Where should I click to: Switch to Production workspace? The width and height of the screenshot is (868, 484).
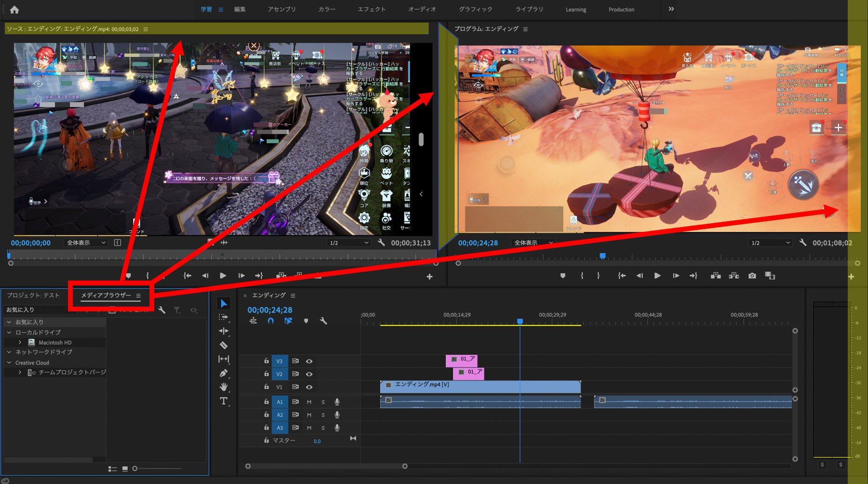(x=621, y=10)
